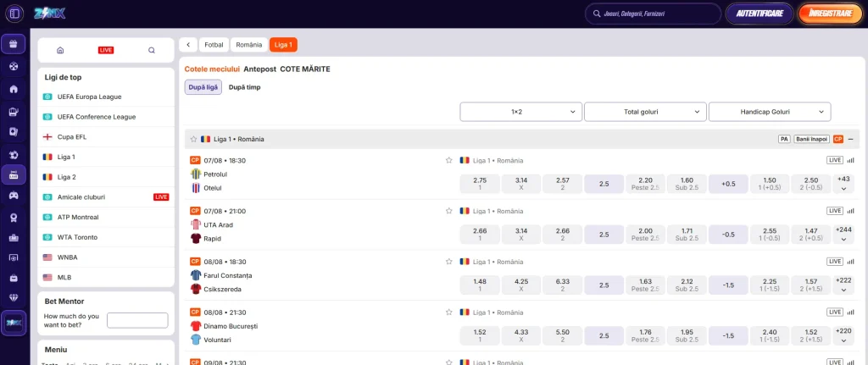Screen dimensions: 868x365
Task: Open statistics bars icon for Dinamo București match
Action: [850, 312]
